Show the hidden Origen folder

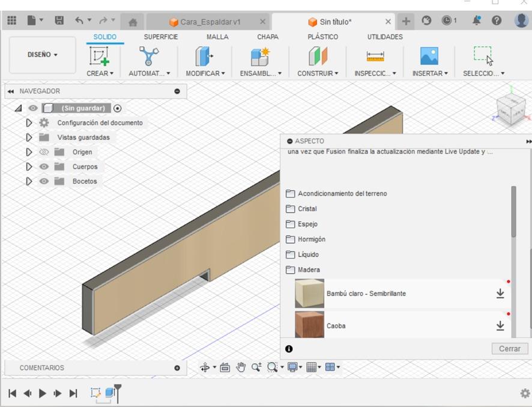[x=44, y=152]
